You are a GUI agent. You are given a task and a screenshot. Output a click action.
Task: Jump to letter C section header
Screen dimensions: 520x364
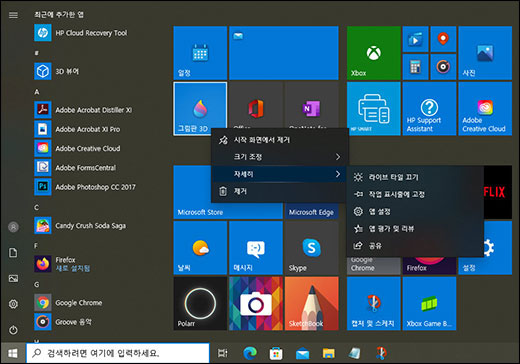[37, 207]
